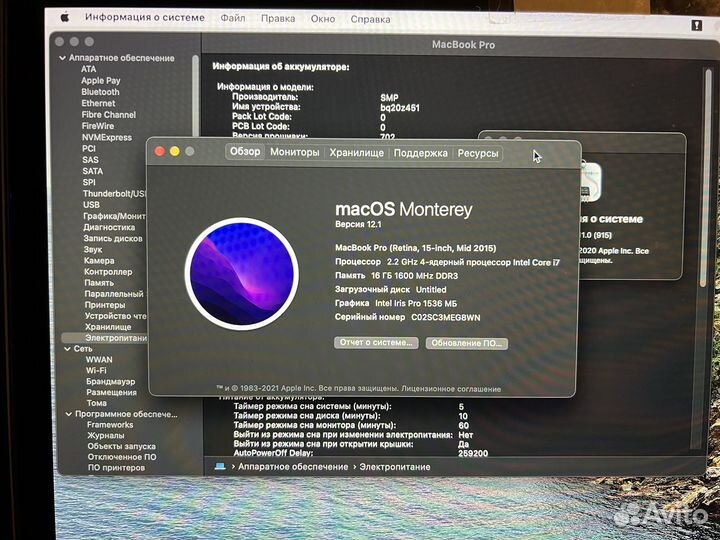This screenshot has width=720, height=540.
Task: Collapse the Аппаратное обеспечение section
Action: (62, 58)
